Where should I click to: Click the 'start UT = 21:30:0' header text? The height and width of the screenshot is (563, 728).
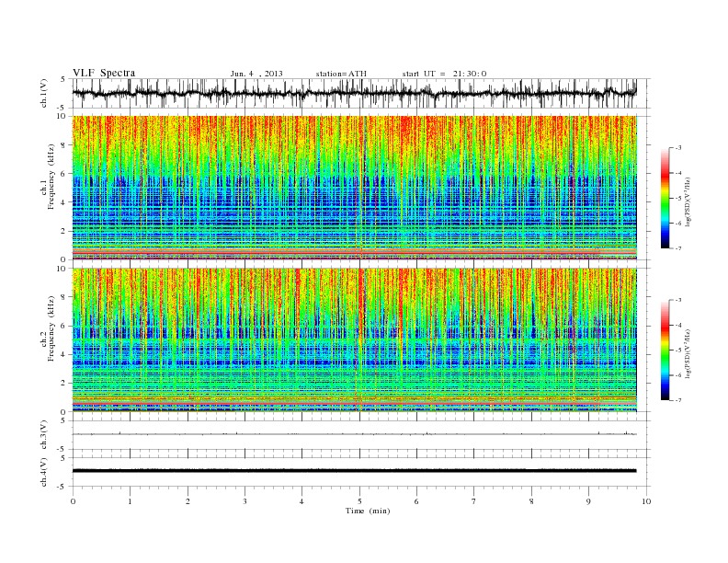tap(444, 74)
